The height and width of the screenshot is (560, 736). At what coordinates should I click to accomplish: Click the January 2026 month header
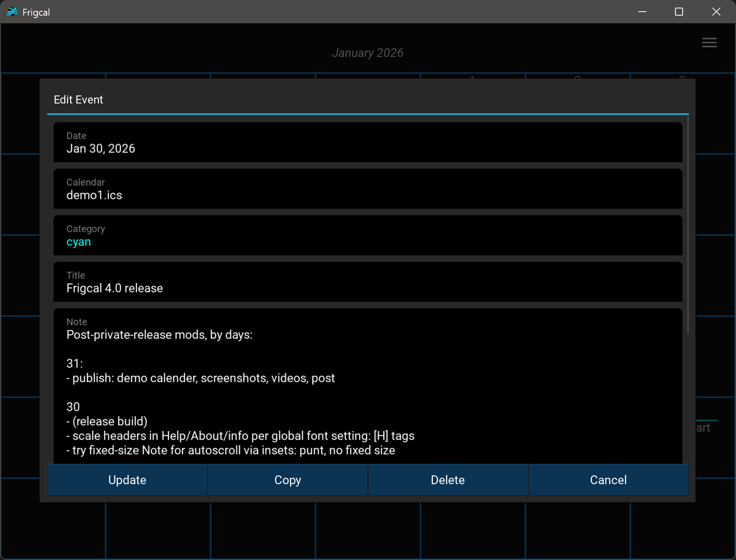367,53
